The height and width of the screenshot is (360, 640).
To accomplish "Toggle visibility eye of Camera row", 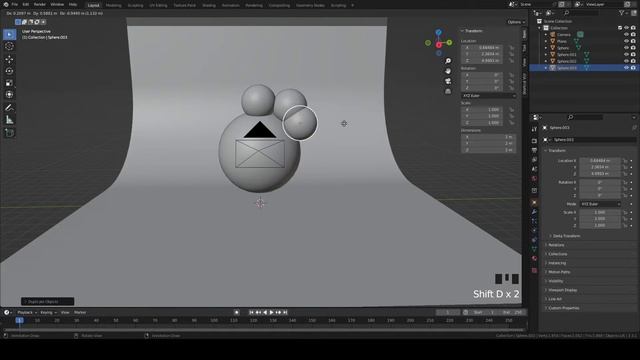I will tap(626, 35).
